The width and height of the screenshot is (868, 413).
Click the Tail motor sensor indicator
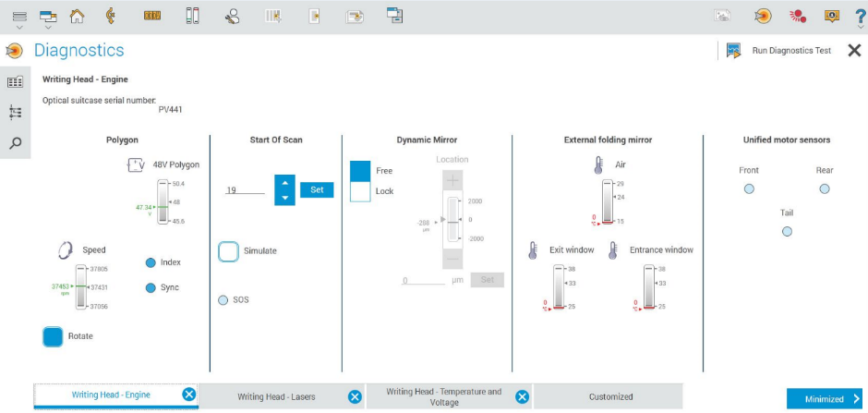point(787,231)
